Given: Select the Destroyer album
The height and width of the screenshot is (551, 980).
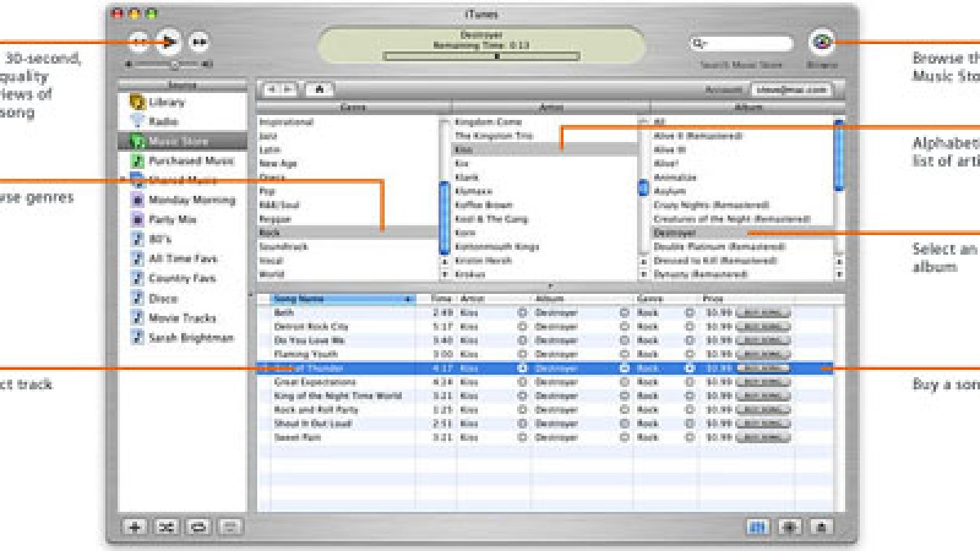Looking at the screenshot, I should tap(742, 233).
